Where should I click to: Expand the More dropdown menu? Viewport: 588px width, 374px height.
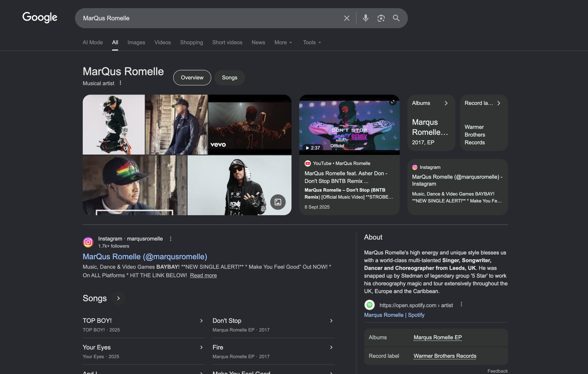tap(283, 42)
